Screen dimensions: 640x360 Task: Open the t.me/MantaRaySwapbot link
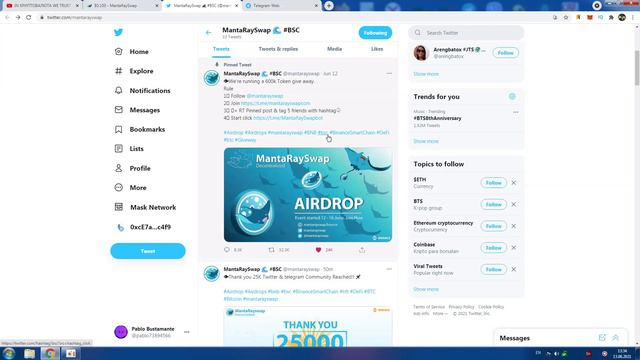point(288,118)
